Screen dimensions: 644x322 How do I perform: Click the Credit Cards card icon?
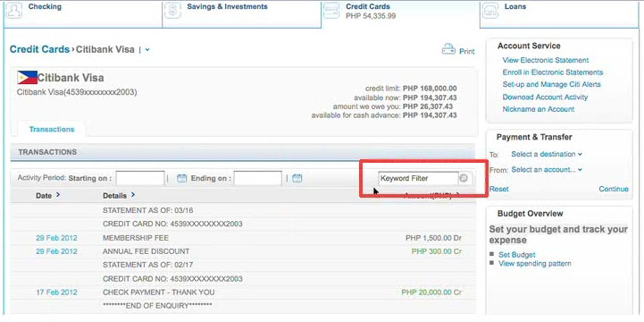point(331,10)
